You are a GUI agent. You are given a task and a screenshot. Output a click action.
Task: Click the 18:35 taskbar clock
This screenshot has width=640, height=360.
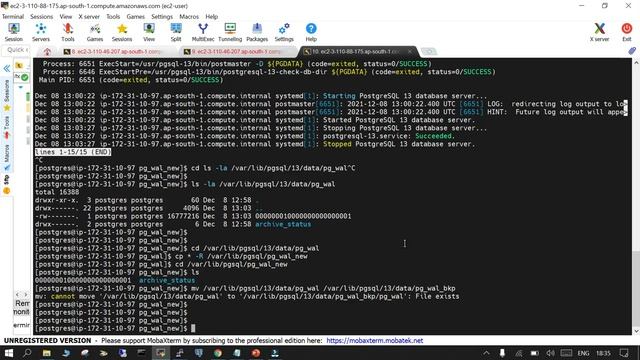(x=603, y=353)
